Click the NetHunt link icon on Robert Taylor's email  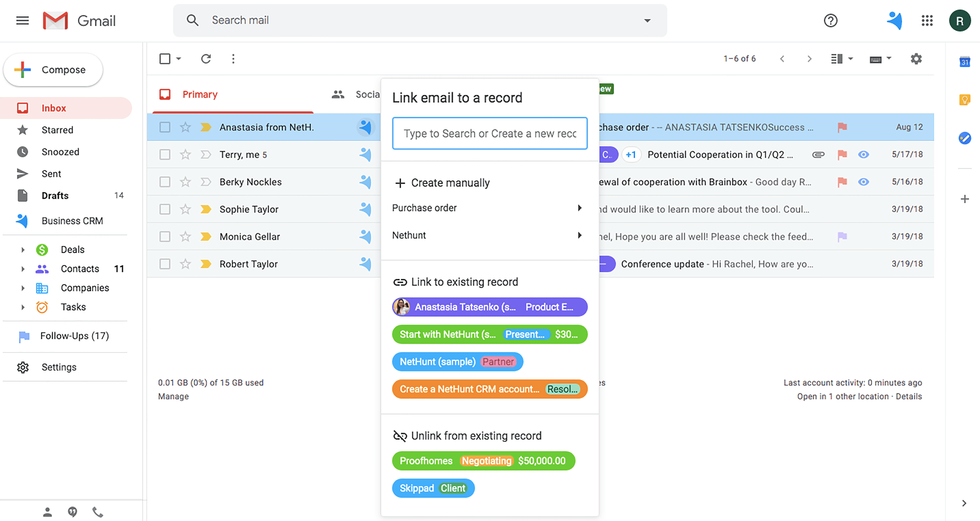coord(365,264)
